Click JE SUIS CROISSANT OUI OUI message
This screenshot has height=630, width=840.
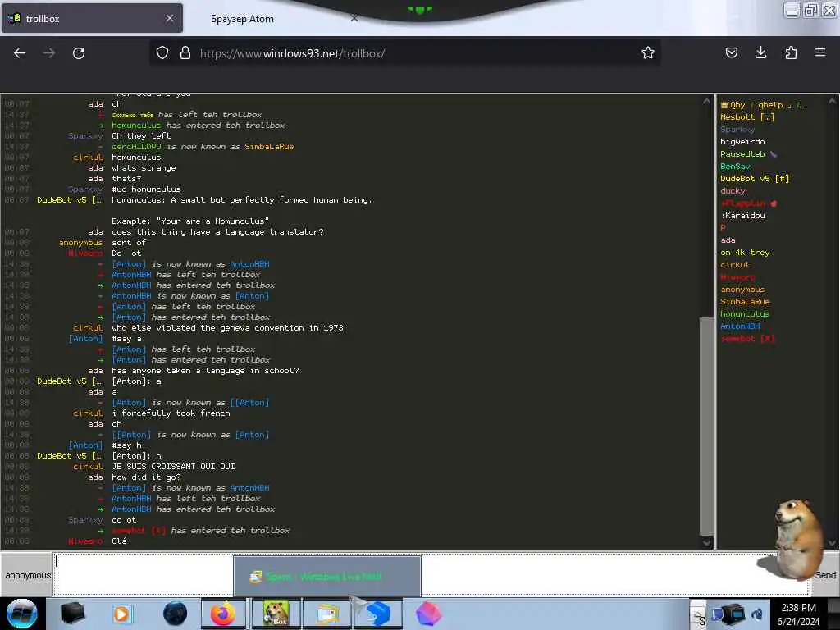pos(173,467)
